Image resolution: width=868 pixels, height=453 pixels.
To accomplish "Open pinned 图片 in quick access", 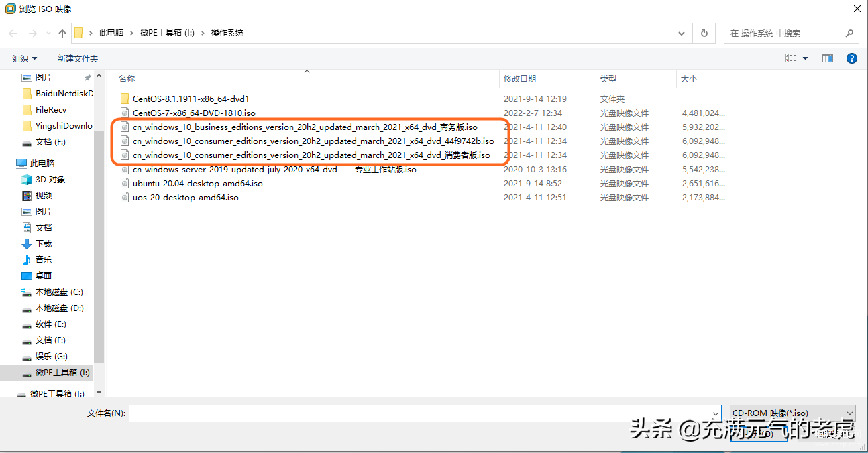I will 44,78.
